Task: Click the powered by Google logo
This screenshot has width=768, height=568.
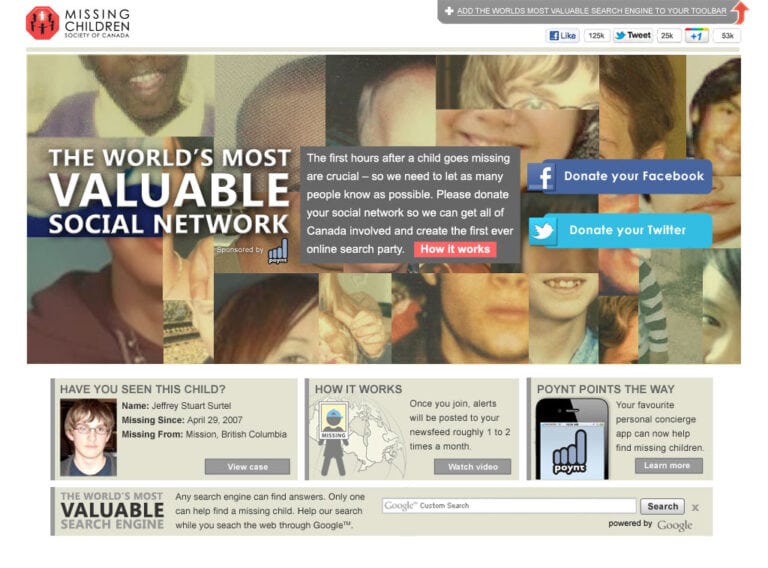Action: click(x=674, y=525)
